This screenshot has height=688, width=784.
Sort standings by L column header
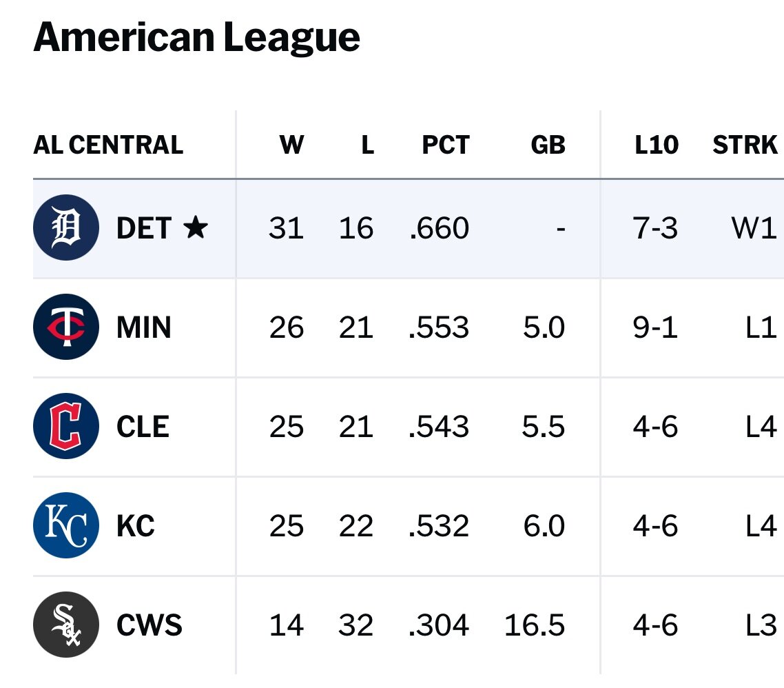367,145
